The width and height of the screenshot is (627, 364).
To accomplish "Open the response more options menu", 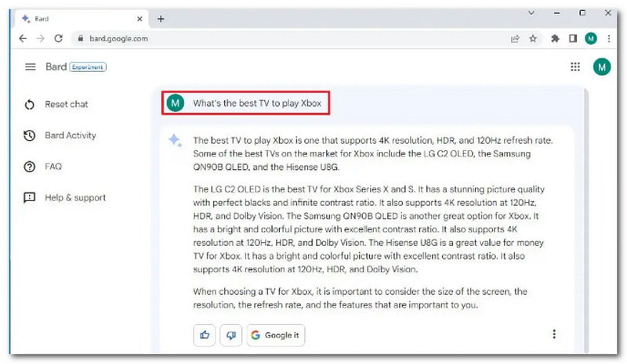I will (554, 334).
